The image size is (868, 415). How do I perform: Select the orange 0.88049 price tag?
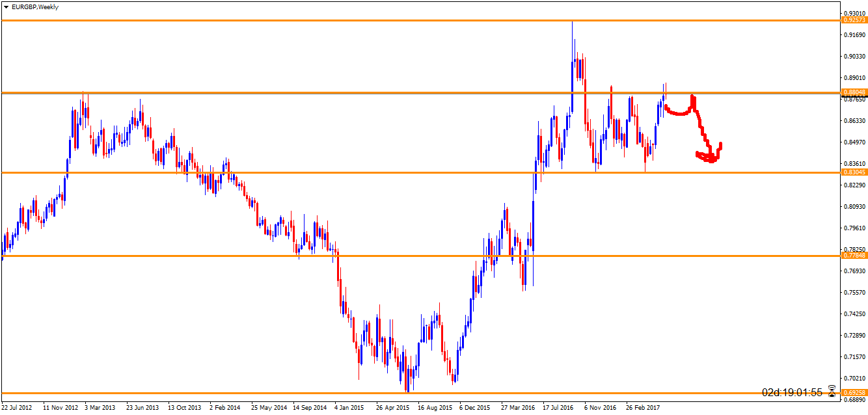854,92
